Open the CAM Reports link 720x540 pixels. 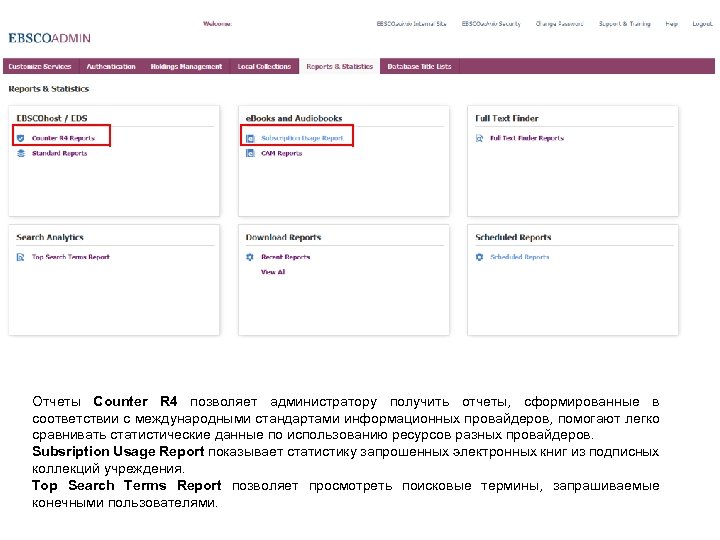coord(281,153)
